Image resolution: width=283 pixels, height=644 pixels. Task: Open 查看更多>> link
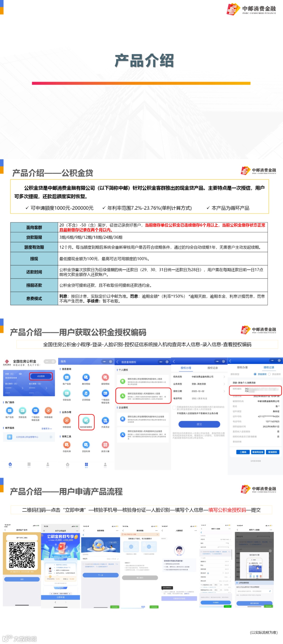point(47,428)
